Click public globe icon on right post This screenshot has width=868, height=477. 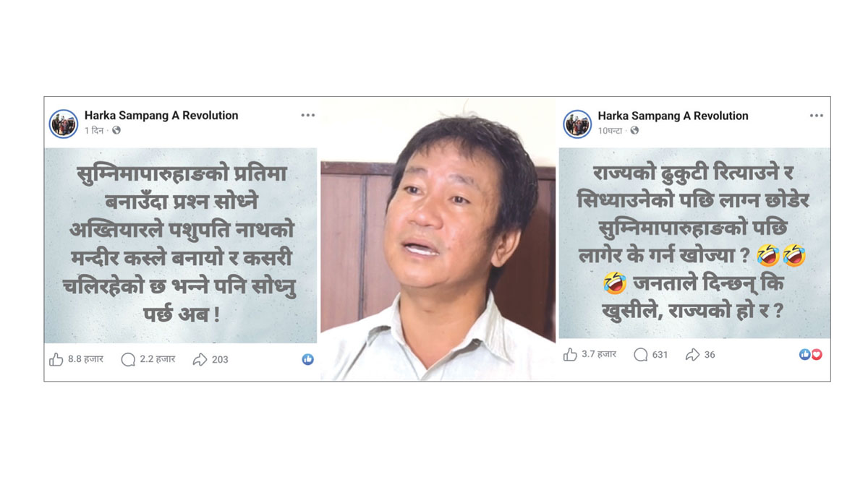[x=634, y=131]
